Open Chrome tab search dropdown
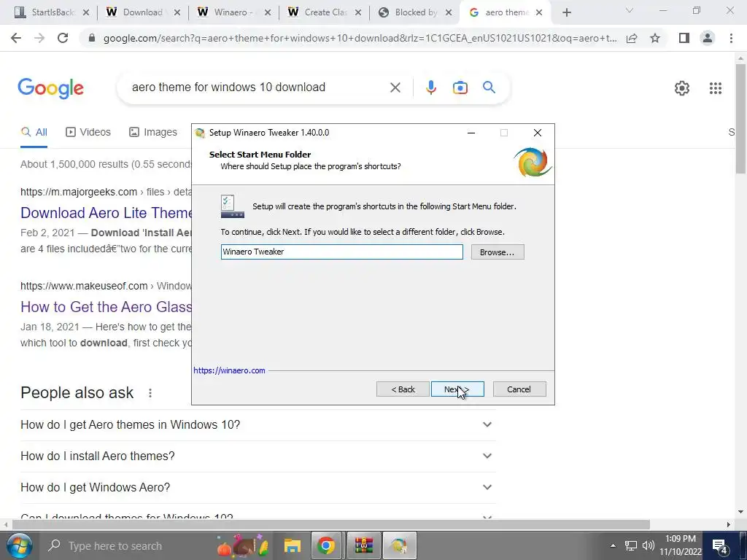 pyautogui.click(x=630, y=10)
